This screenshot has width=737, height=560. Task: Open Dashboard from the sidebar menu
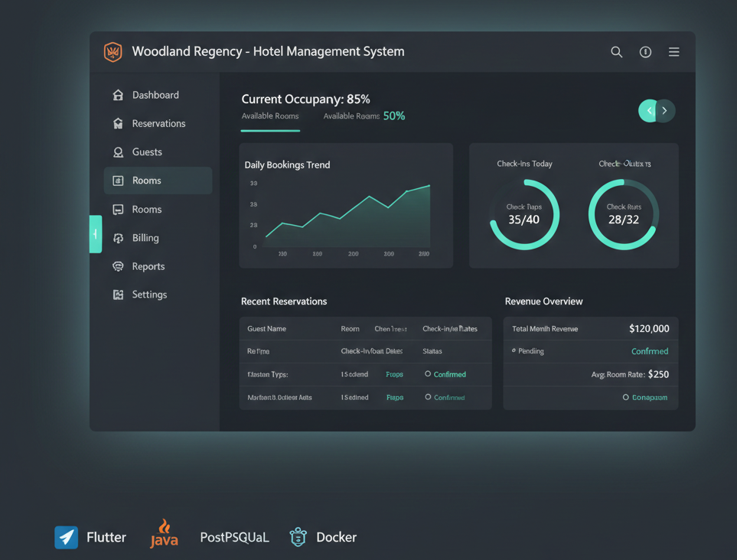click(119, 94)
